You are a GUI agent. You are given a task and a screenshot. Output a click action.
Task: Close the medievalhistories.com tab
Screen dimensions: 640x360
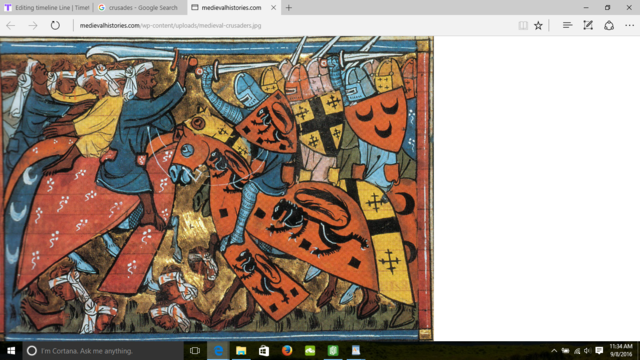273,7
